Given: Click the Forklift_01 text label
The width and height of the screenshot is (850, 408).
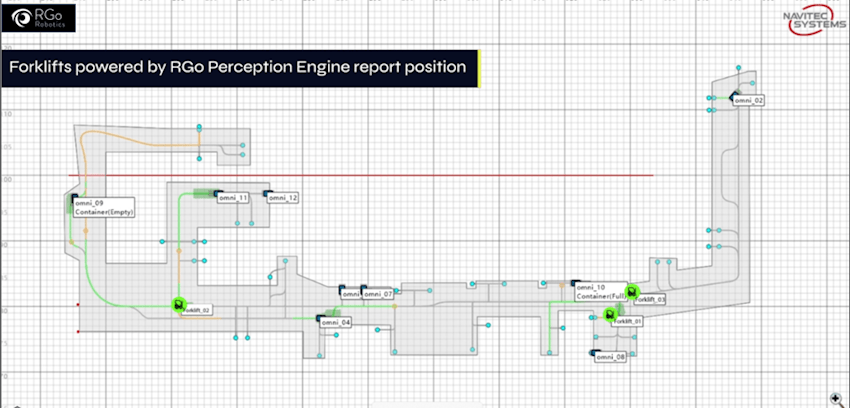Looking at the screenshot, I should [628, 321].
